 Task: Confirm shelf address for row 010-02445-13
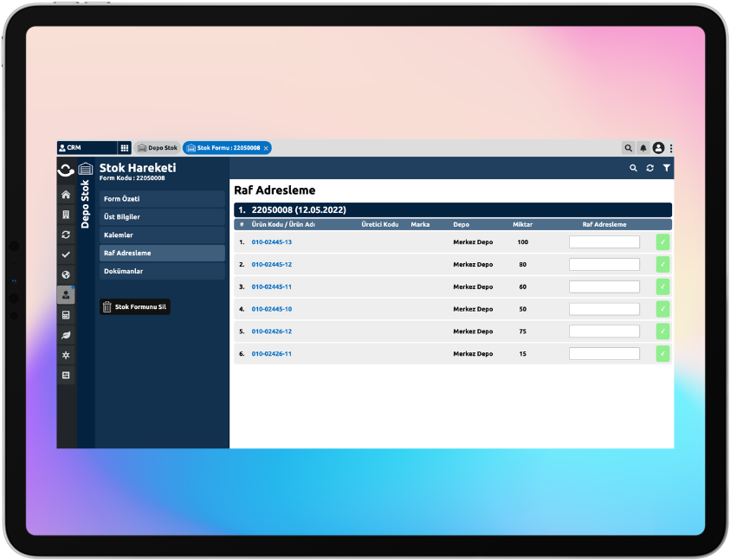pos(662,242)
